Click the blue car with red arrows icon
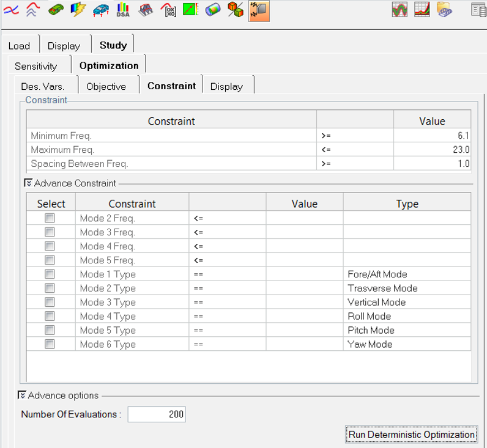This screenshot has width=487, height=448. 100,10
